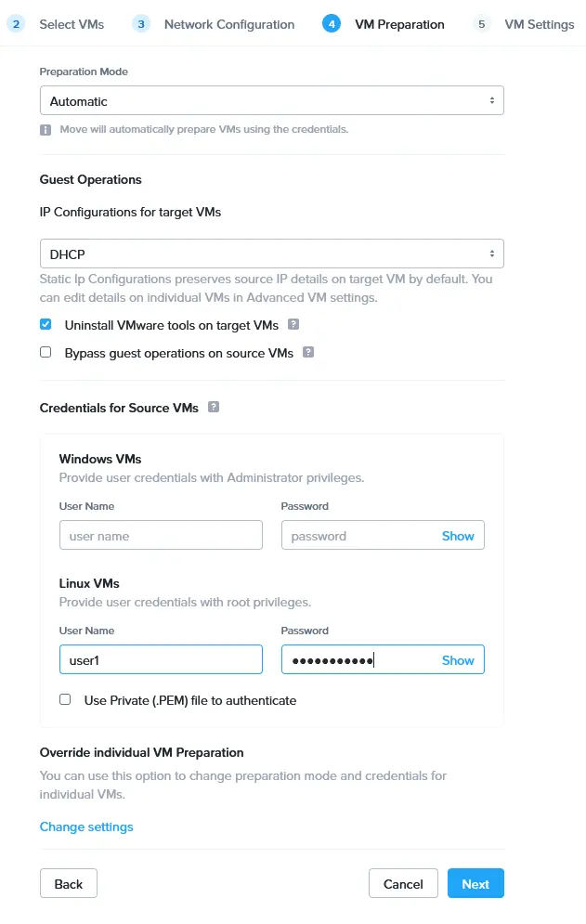
Task: Click step 5 circle for VM Settings
Action: click(x=482, y=24)
